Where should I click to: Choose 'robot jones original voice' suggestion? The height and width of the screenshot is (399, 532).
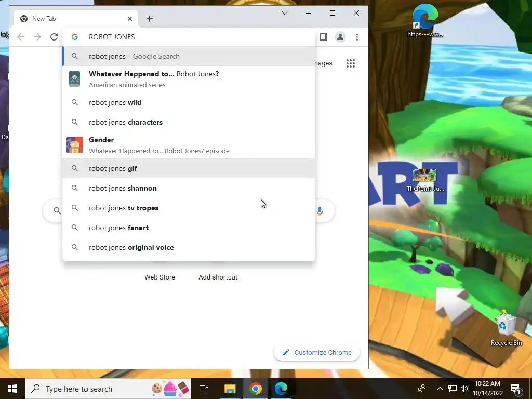189,247
